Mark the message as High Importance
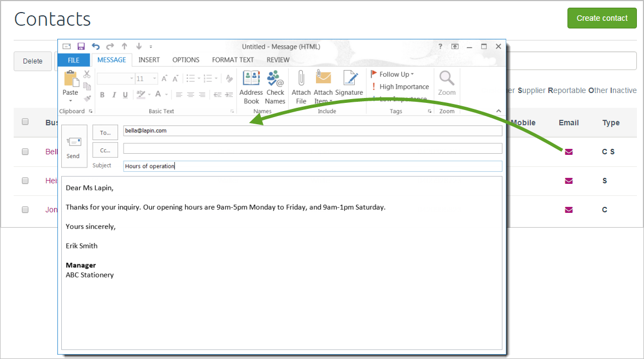The width and height of the screenshot is (644, 359). coord(400,86)
